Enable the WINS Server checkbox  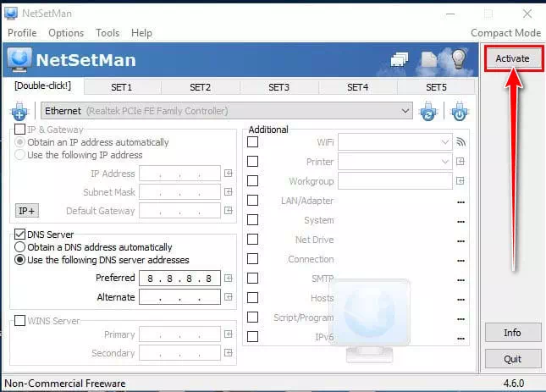tap(19, 320)
